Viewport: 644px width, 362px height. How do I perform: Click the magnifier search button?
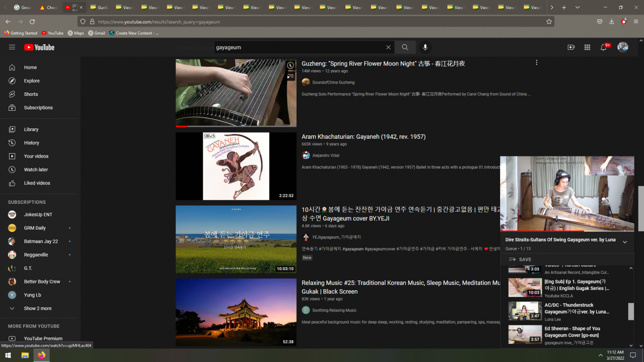click(405, 47)
